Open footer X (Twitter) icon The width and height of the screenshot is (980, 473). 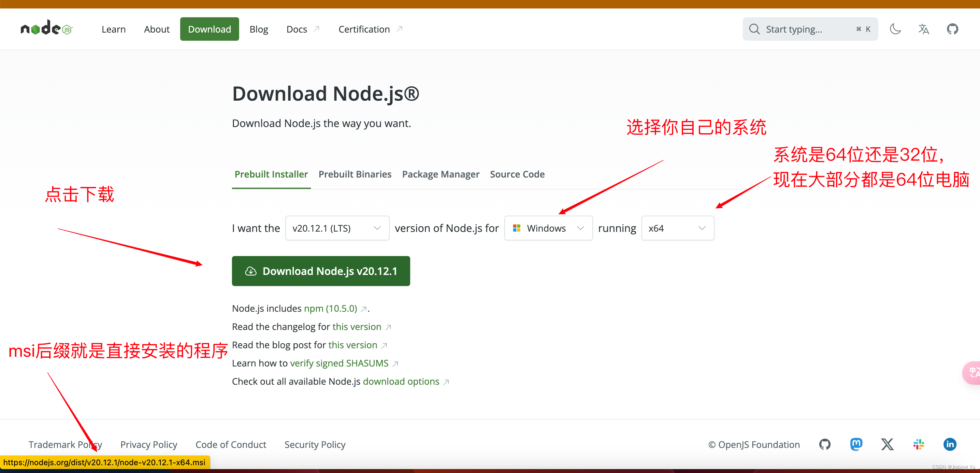[x=887, y=444]
